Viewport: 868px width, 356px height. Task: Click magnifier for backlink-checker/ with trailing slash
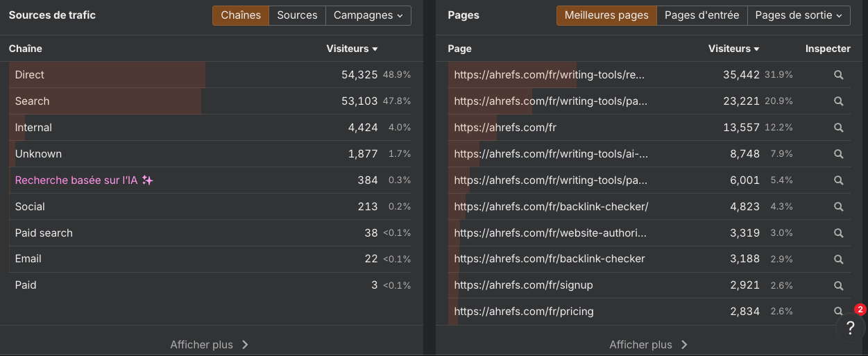point(838,207)
